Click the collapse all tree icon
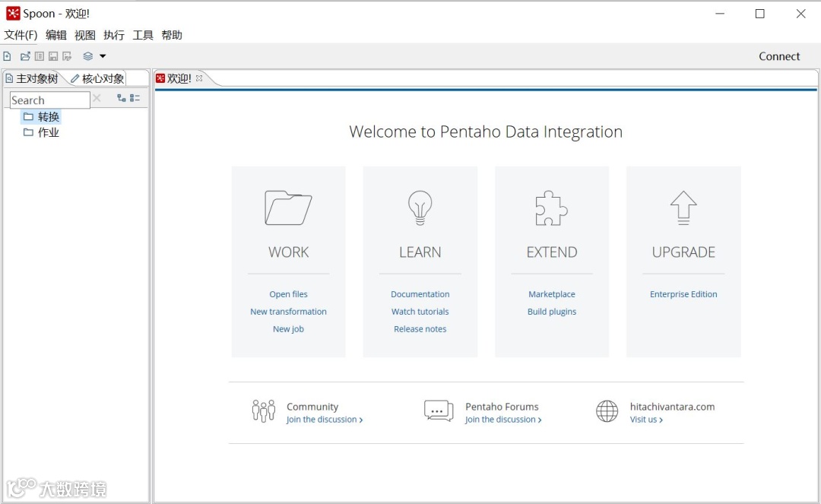This screenshot has height=504, width=821. tap(135, 98)
